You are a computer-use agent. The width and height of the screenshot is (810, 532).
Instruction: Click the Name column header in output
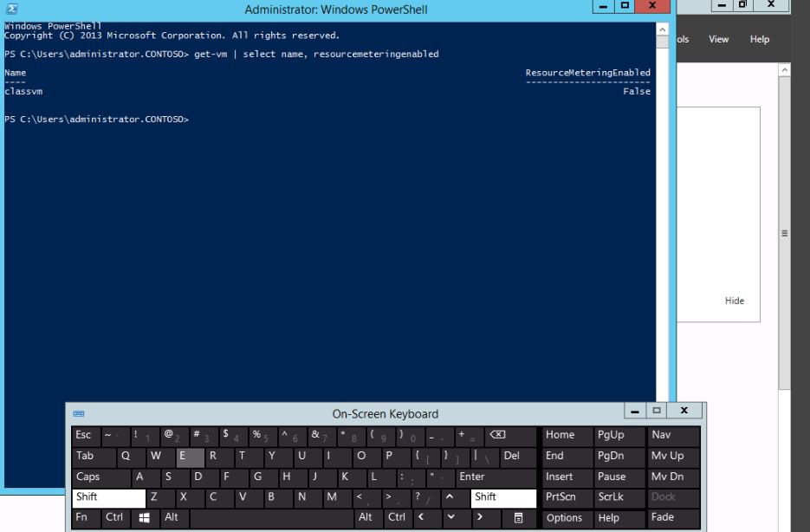click(15, 73)
